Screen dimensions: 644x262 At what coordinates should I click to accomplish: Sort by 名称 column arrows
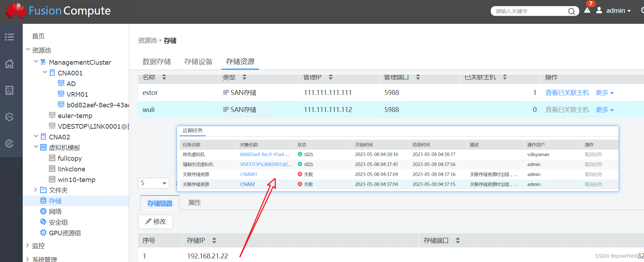[x=164, y=77]
